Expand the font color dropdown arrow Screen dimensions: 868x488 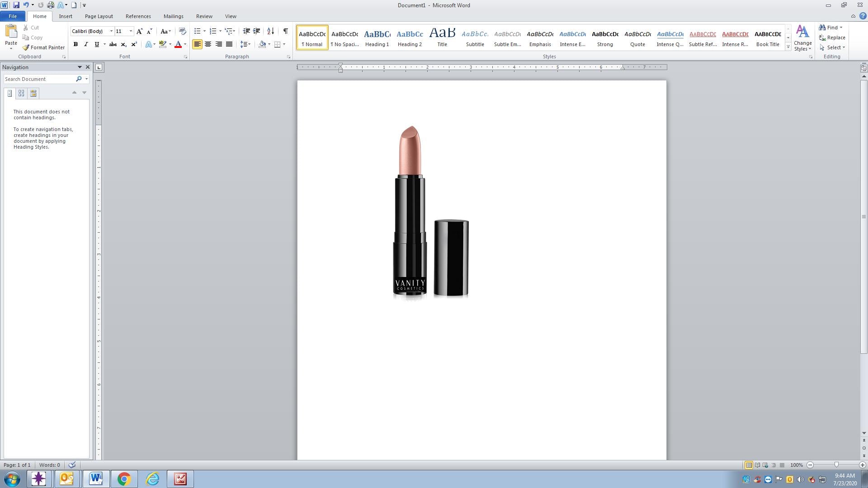pos(185,44)
